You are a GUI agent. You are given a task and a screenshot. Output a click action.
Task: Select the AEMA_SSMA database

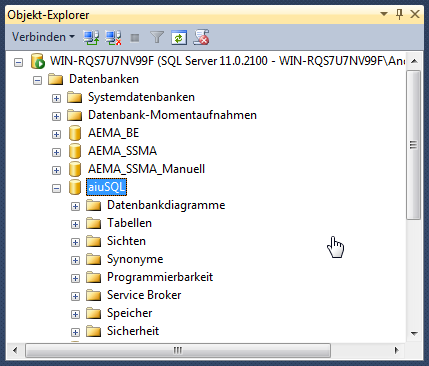122,151
